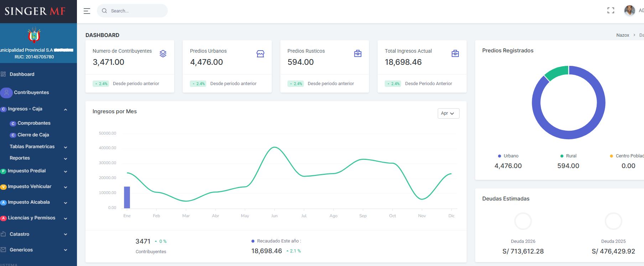This screenshot has height=266, width=644.
Task: Toggle the Urbano legend item in chart
Action: pyautogui.click(x=508, y=156)
